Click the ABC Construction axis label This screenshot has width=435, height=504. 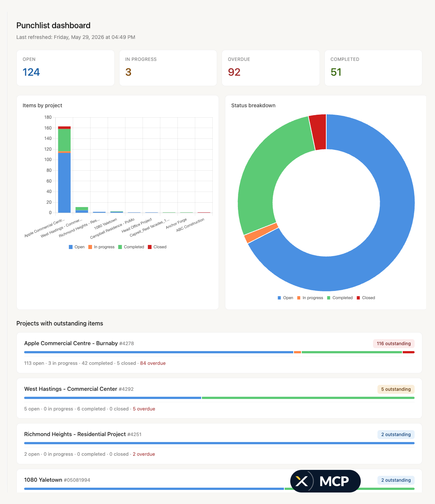pyautogui.click(x=190, y=225)
